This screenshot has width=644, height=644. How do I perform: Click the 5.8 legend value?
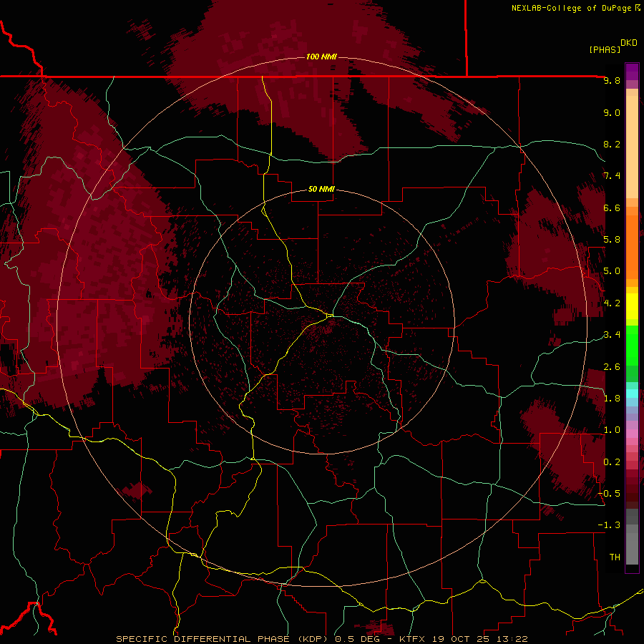(x=612, y=239)
